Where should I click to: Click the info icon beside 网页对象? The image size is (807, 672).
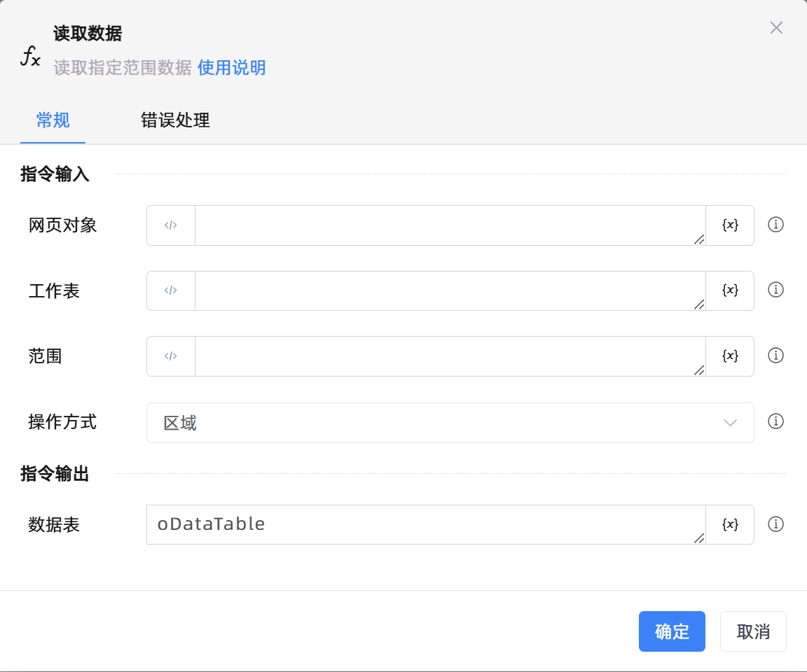click(775, 225)
